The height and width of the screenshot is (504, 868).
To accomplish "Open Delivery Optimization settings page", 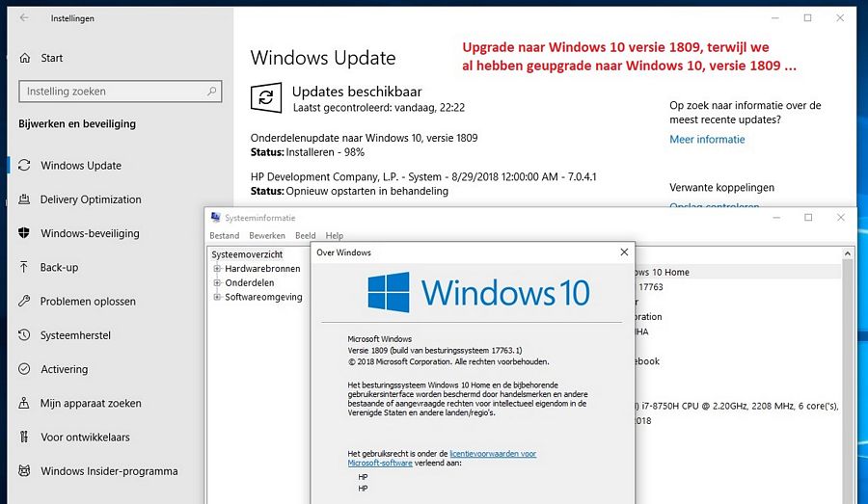I will click(x=91, y=199).
